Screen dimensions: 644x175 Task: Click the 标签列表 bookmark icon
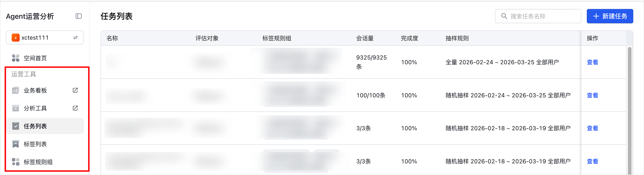coord(15,144)
